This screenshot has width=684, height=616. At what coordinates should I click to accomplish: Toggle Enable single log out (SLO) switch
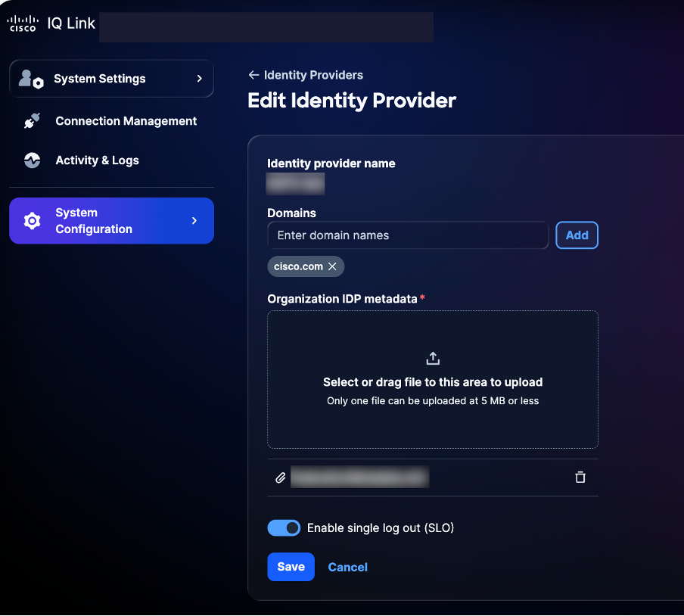[284, 528]
